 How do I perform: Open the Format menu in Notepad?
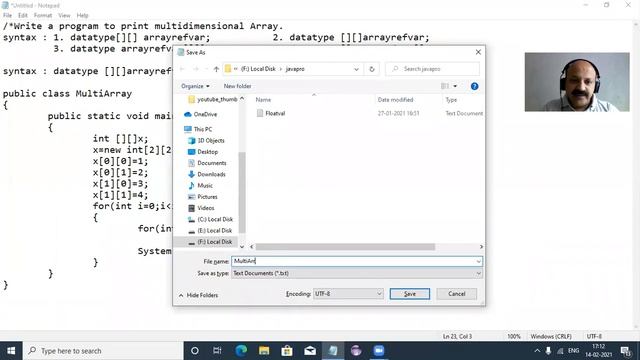(43, 16)
